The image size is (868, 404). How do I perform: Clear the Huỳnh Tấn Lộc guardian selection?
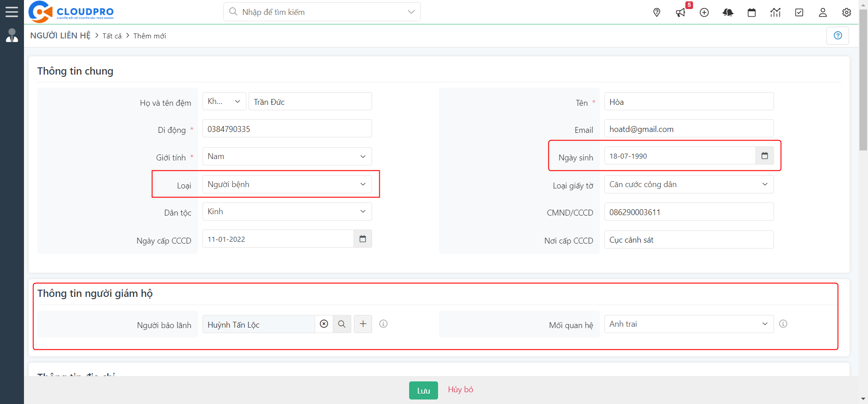pyautogui.click(x=324, y=324)
